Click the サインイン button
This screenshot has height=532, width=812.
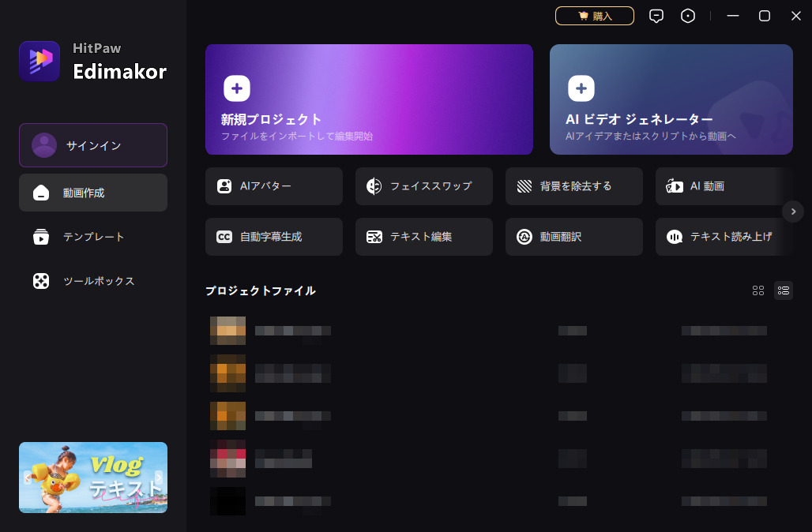[x=92, y=145]
